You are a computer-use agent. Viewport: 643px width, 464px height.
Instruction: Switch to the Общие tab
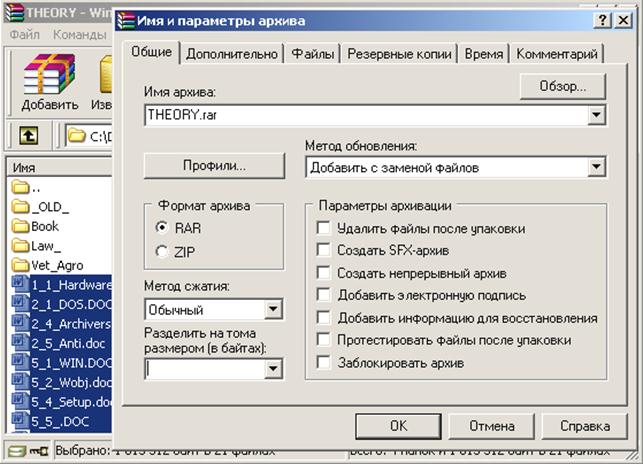[x=151, y=52]
